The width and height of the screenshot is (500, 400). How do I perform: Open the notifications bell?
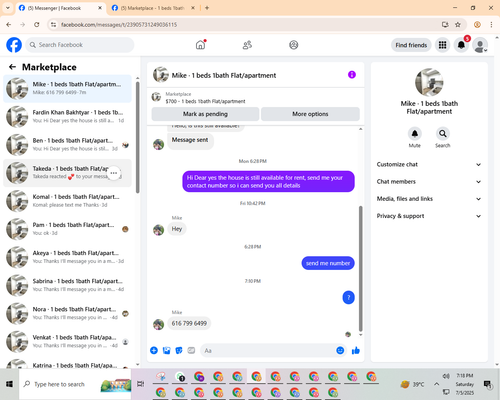[x=461, y=45]
